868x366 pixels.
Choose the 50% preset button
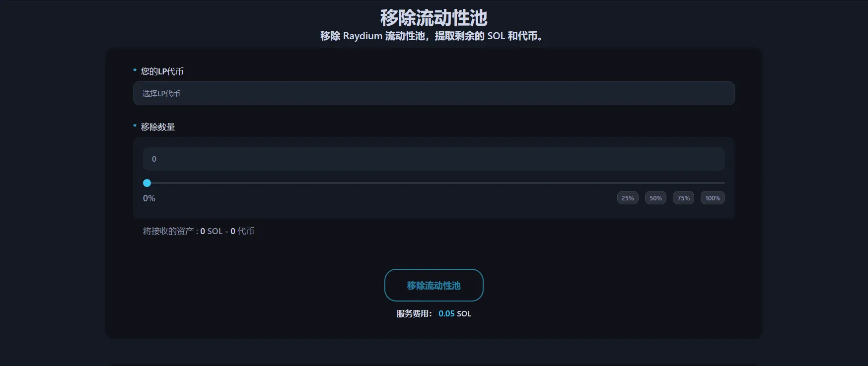coord(655,198)
